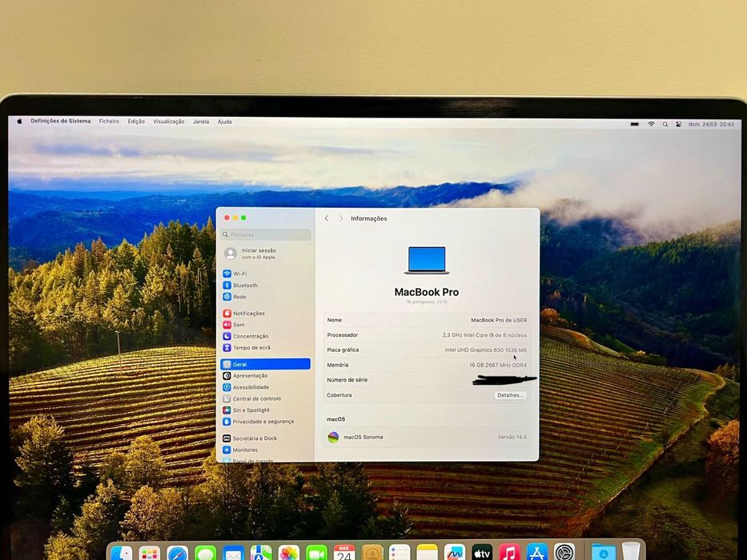Viewport: 747px width, 560px height.
Task: Click the MacBook Pro laptop image
Action: coord(427,260)
